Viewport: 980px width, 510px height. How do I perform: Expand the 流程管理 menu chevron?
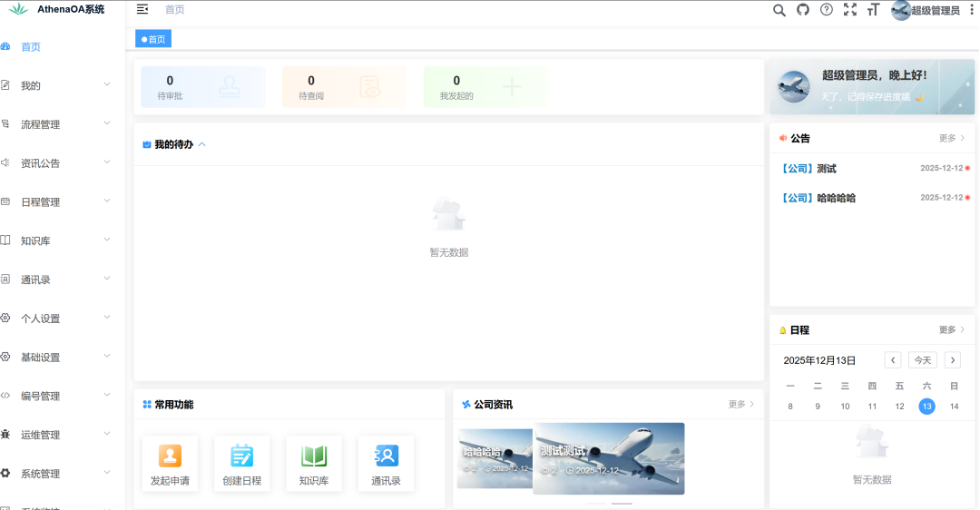click(x=107, y=123)
